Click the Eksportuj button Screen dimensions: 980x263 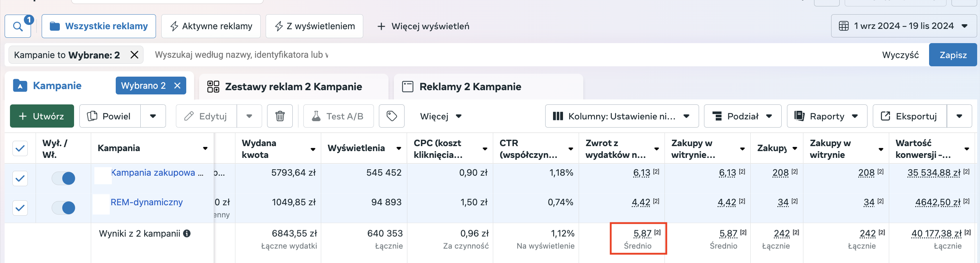click(x=909, y=116)
